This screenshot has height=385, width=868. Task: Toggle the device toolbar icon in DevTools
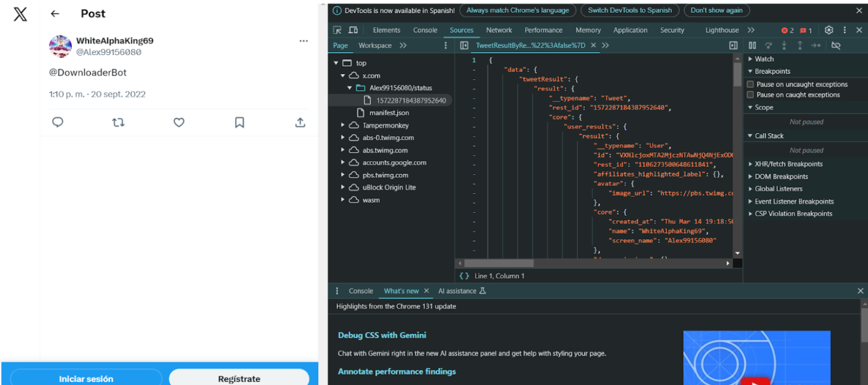point(353,30)
